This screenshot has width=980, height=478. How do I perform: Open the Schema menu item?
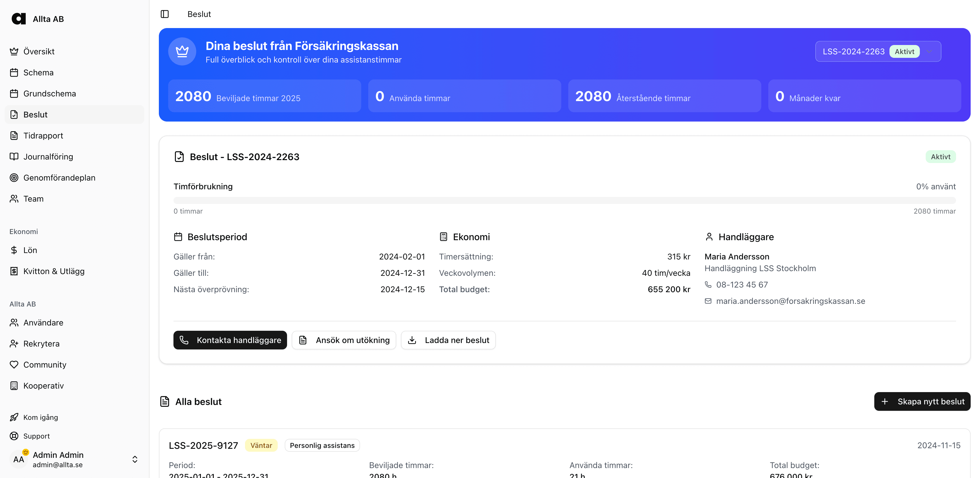point(38,72)
